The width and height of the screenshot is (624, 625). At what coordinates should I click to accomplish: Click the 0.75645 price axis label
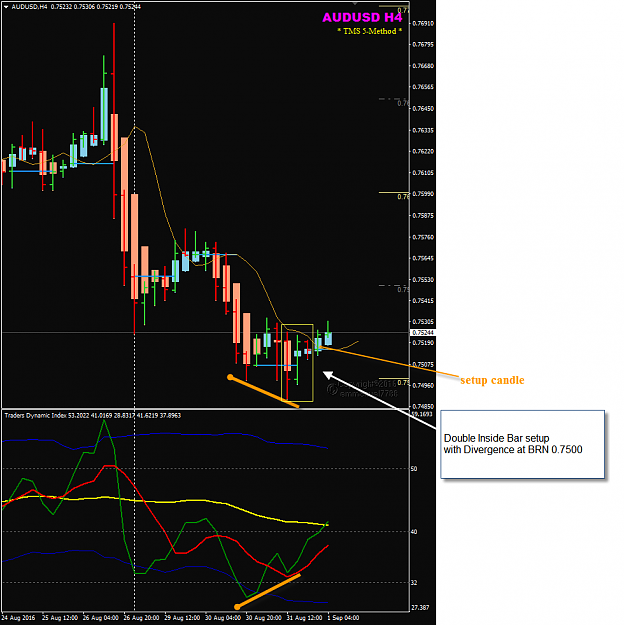pos(423,258)
